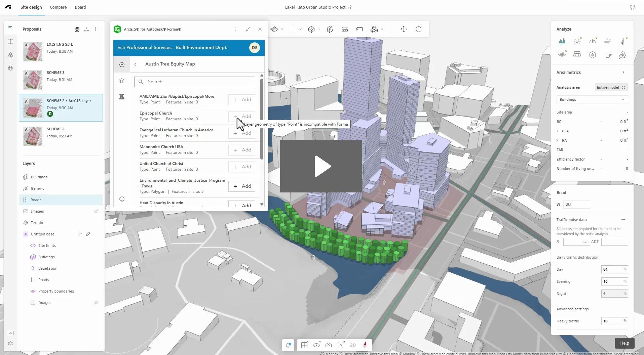644x355 pixels.
Task: Toggle visibility of Images under Untitled base
Action: coord(96,303)
